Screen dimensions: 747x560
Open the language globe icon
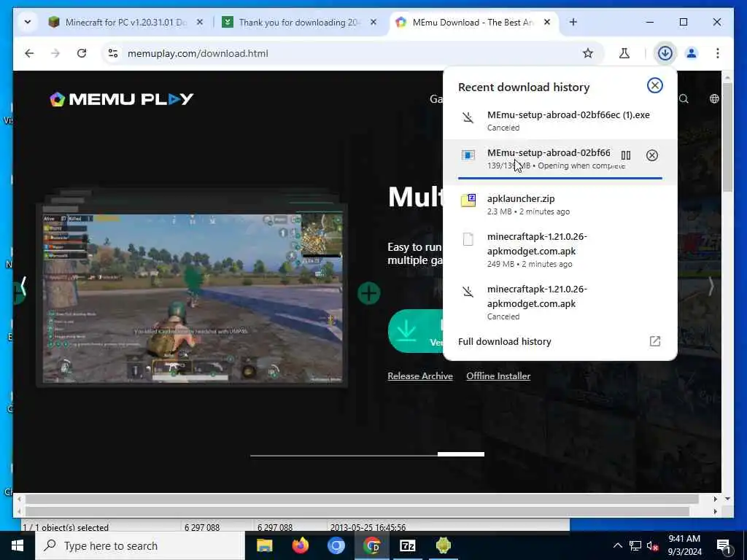(x=714, y=98)
